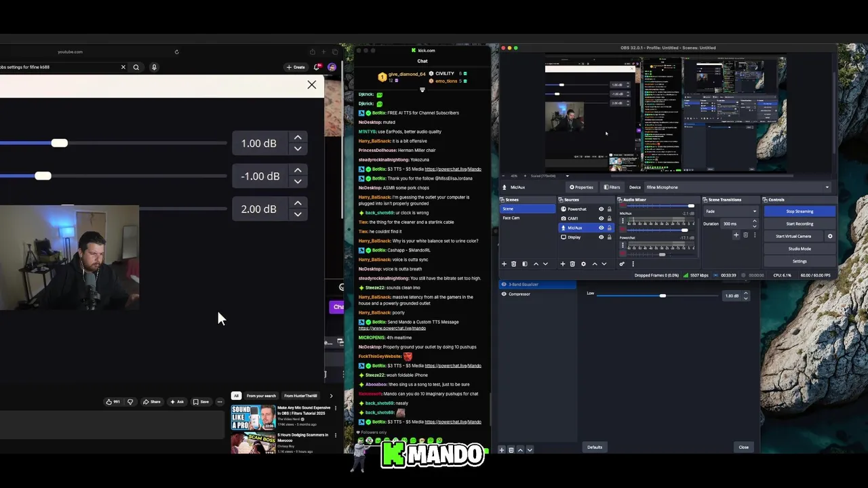Reload the youtube.com page
The height and width of the screenshot is (488, 868).
pos(176,52)
